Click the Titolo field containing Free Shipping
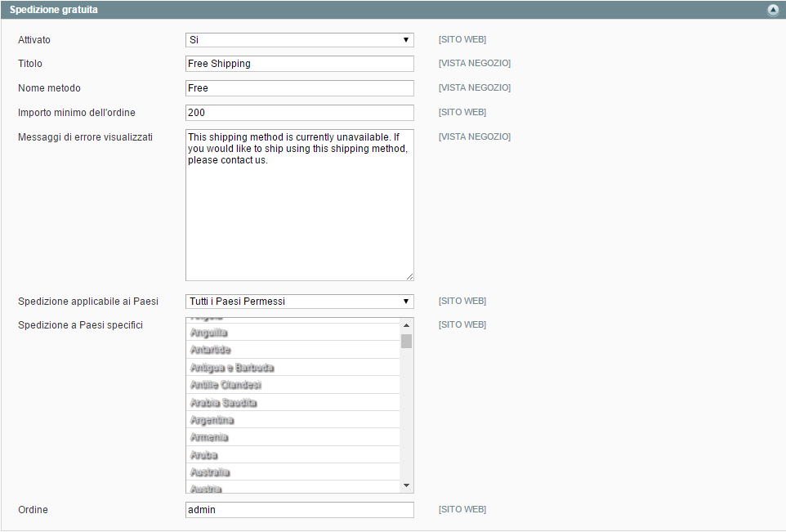Image resolution: width=786 pixels, height=532 pixels. 299,63
